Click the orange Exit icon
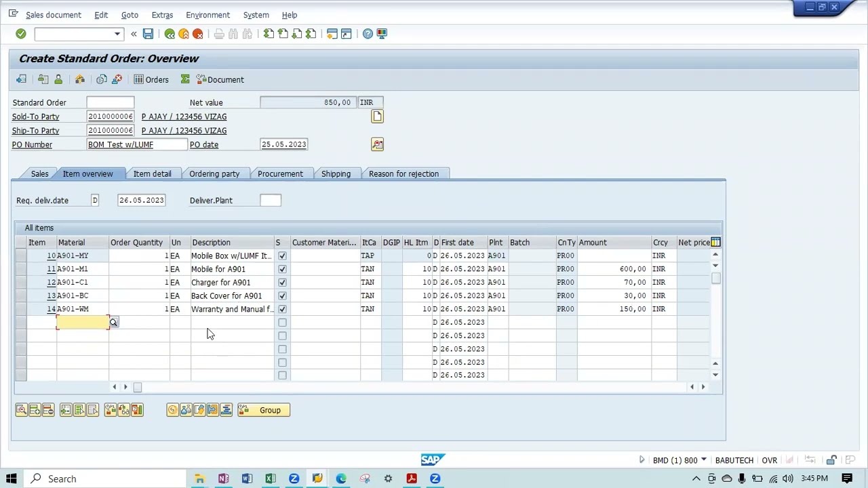This screenshot has height=488, width=868. 184,34
